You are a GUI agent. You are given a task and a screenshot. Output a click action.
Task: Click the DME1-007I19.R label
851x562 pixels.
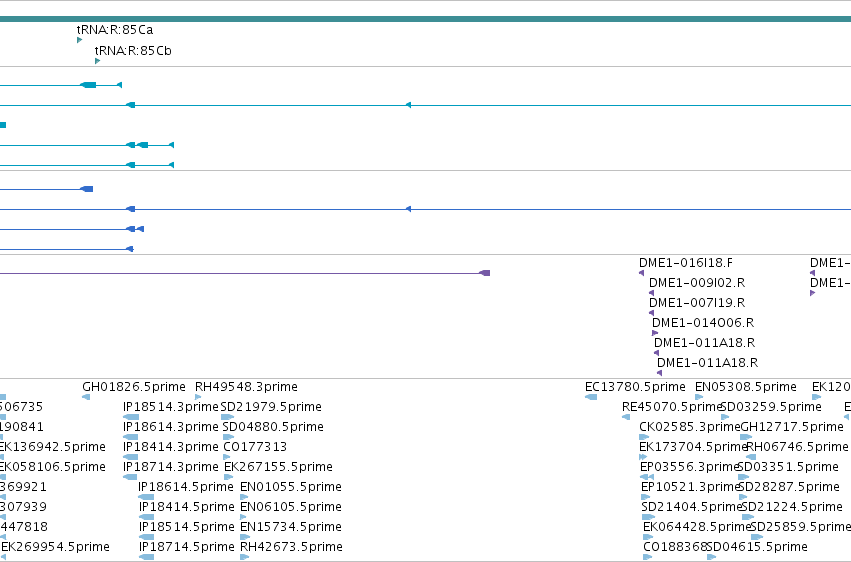pos(697,303)
